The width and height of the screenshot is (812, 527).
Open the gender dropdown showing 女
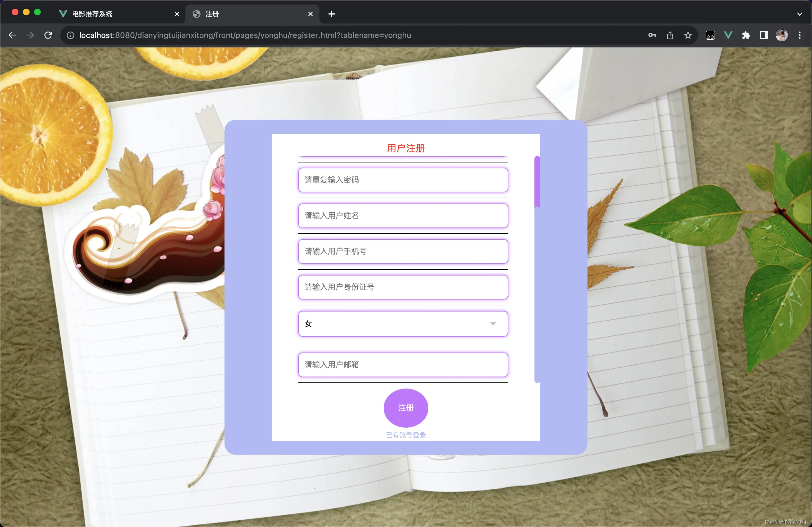tap(403, 323)
